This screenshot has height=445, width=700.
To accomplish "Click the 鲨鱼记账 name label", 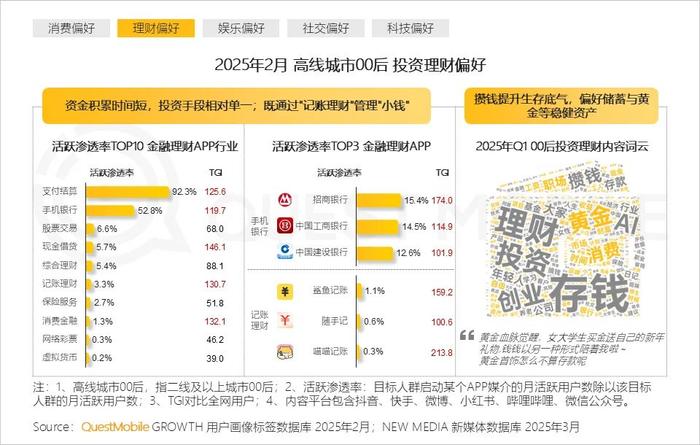I will (330, 291).
